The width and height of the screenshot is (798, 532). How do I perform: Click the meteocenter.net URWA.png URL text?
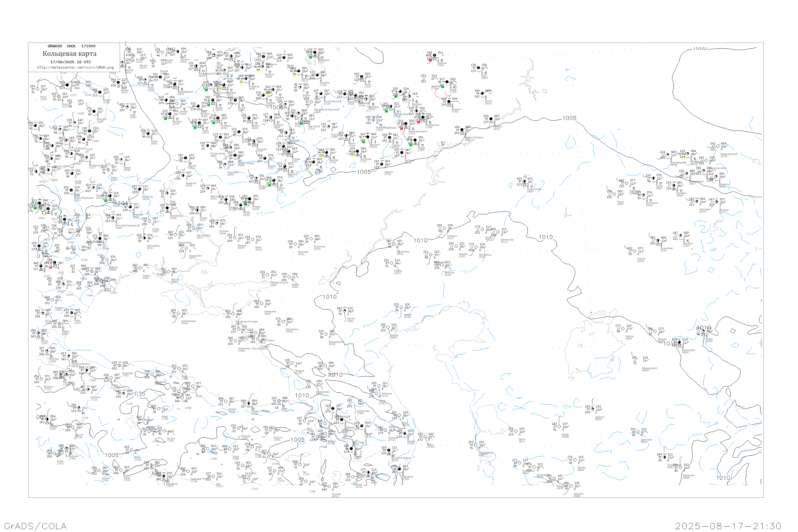[75, 68]
